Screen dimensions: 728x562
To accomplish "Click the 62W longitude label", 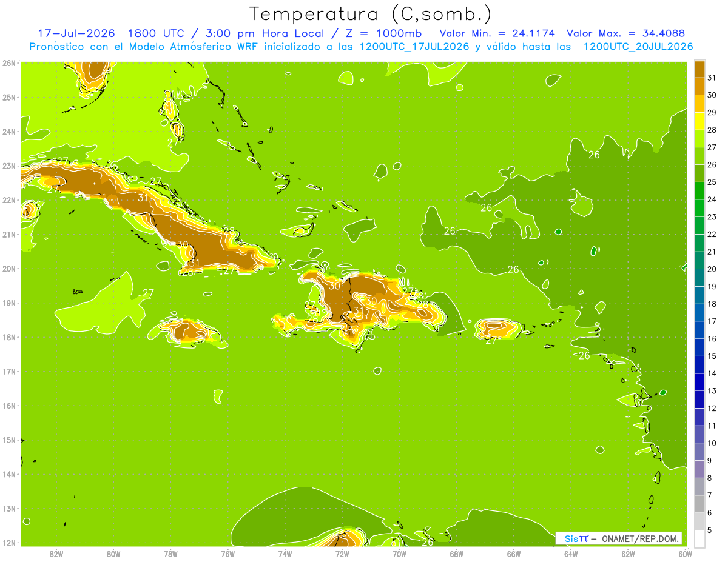I will coord(628,554).
